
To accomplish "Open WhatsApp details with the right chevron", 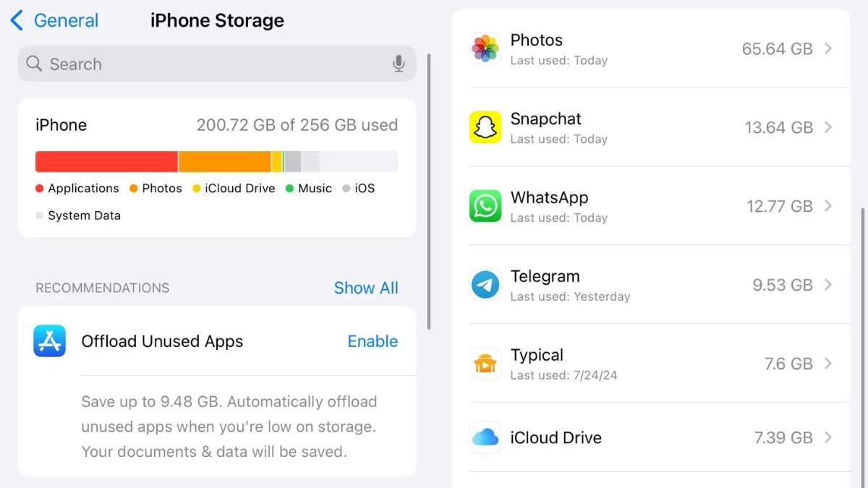I will [827, 206].
